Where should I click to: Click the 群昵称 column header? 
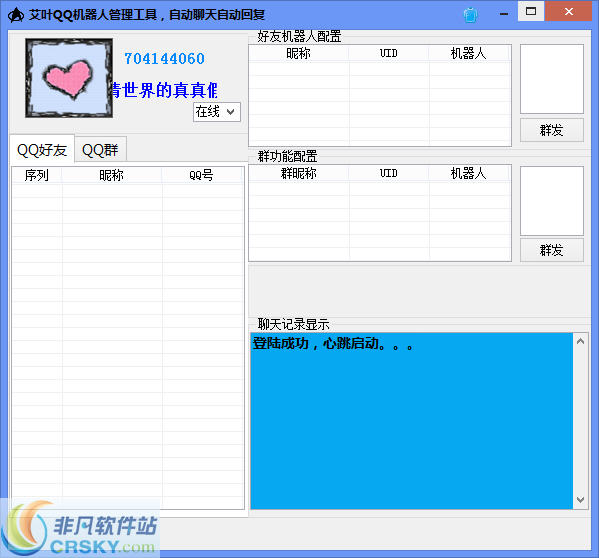298,173
